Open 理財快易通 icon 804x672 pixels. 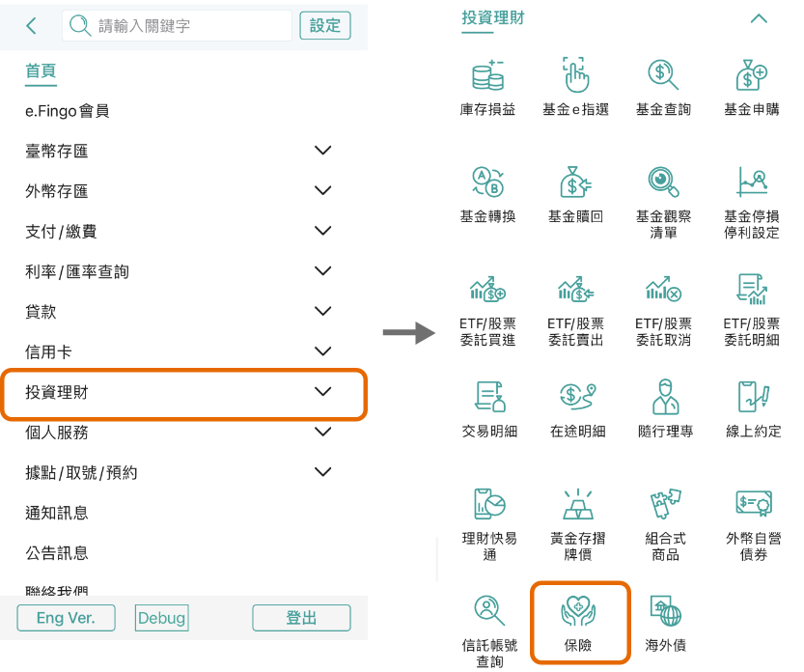[489, 503]
